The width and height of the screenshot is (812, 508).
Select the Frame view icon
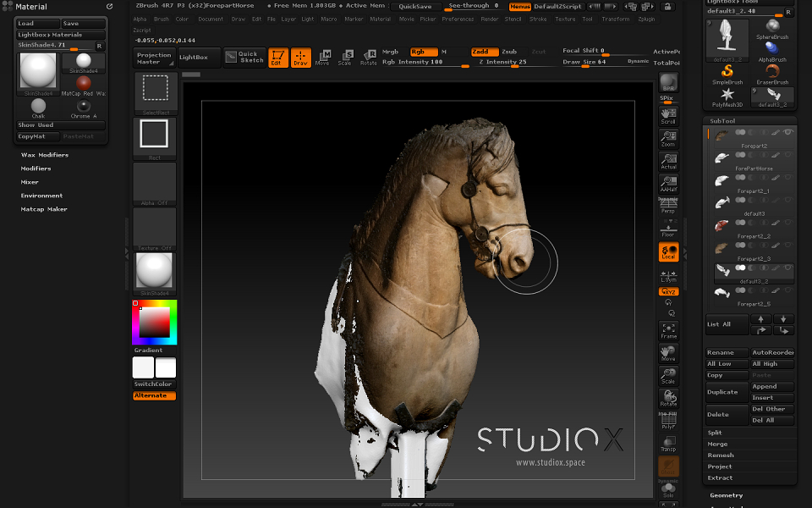pos(668,331)
